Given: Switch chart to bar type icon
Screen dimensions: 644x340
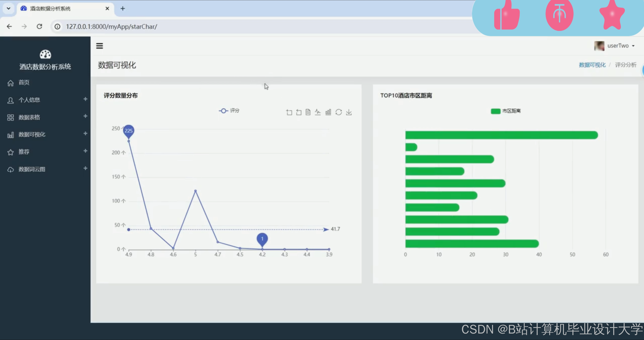Looking at the screenshot, I should click(328, 112).
